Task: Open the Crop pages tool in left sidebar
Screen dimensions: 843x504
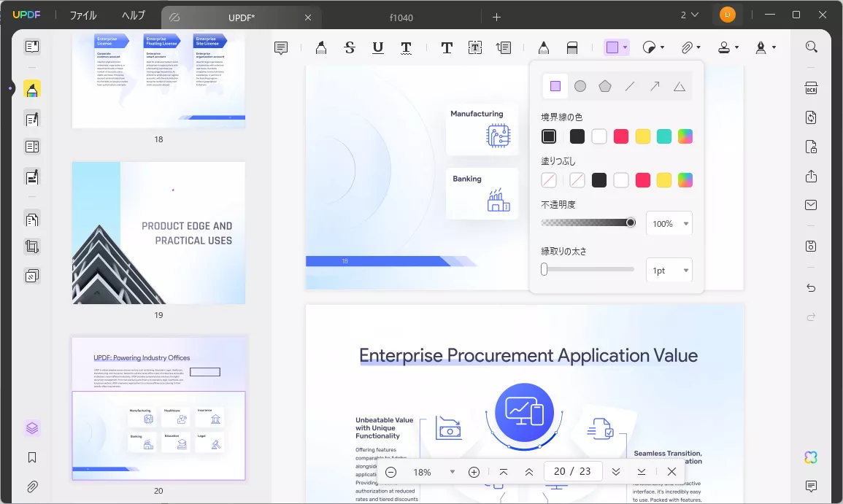Action: pos(31,247)
